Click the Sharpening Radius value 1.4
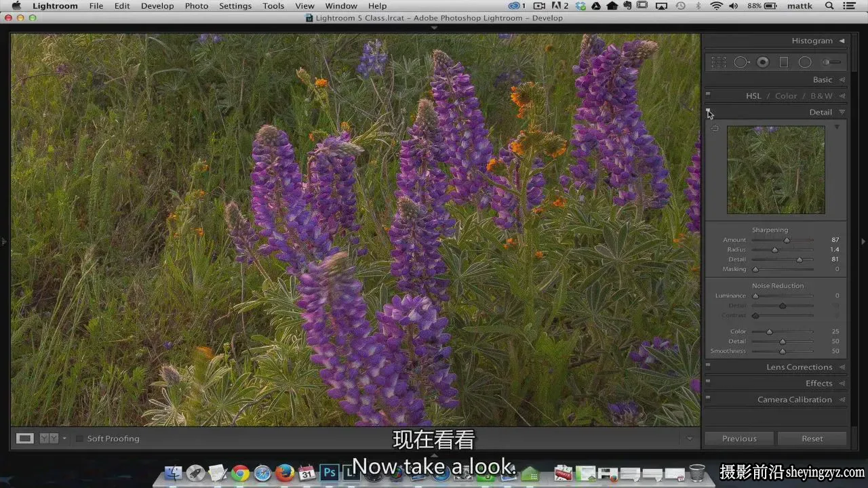The width and height of the screenshot is (868, 488). click(x=835, y=250)
